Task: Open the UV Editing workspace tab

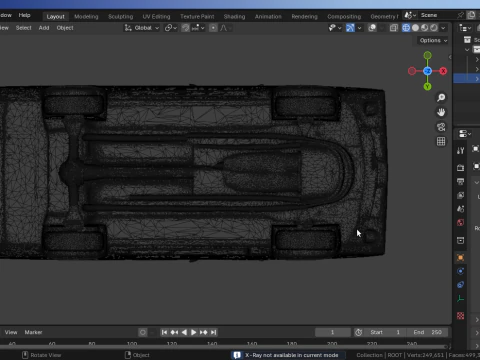Action: click(x=156, y=16)
